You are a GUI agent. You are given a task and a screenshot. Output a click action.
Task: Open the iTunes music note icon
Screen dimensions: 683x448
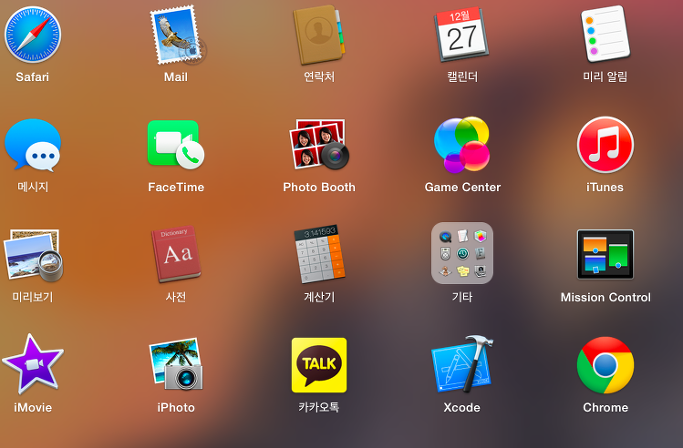pyautogui.click(x=605, y=144)
